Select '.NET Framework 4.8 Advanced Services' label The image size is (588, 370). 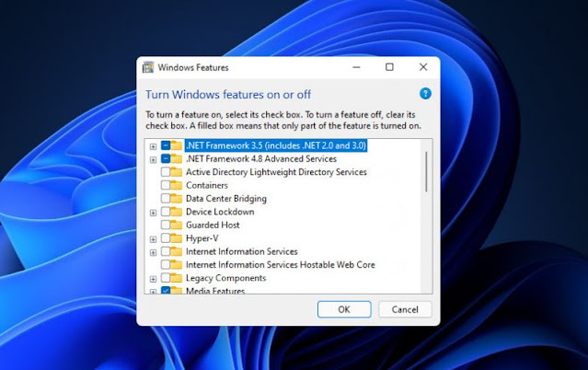(x=261, y=158)
